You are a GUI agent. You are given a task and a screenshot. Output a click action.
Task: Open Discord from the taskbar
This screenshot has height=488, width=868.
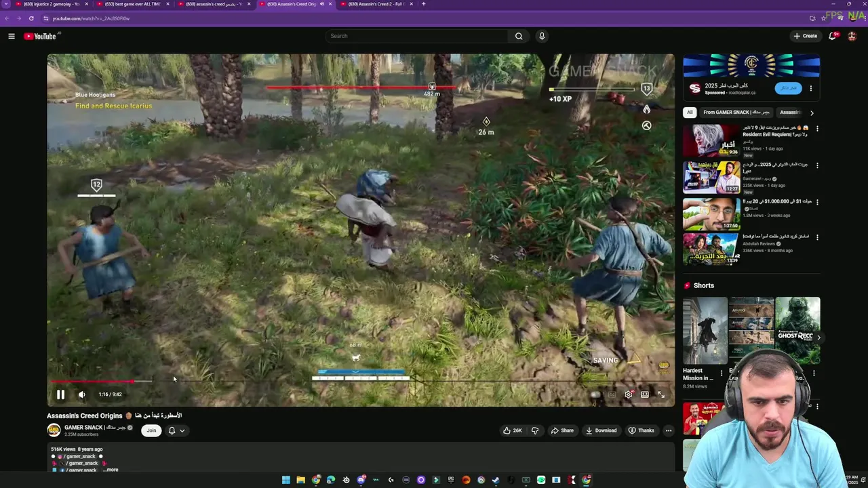point(361,480)
